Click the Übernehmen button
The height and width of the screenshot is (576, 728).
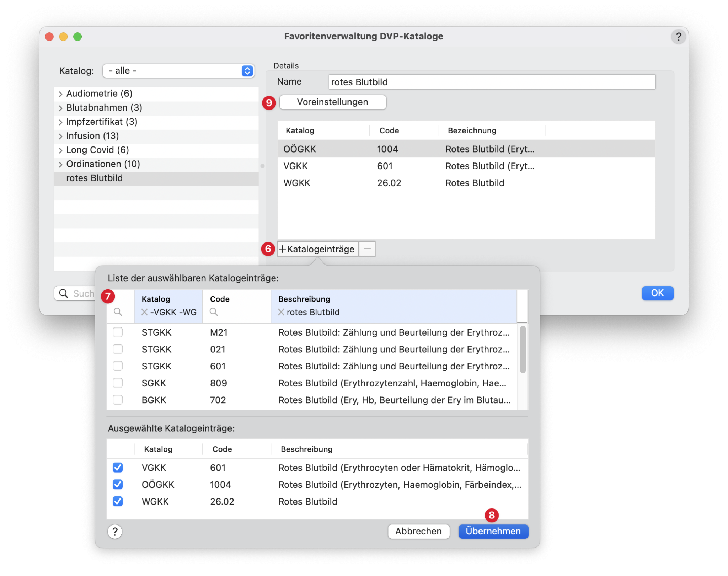(x=493, y=531)
